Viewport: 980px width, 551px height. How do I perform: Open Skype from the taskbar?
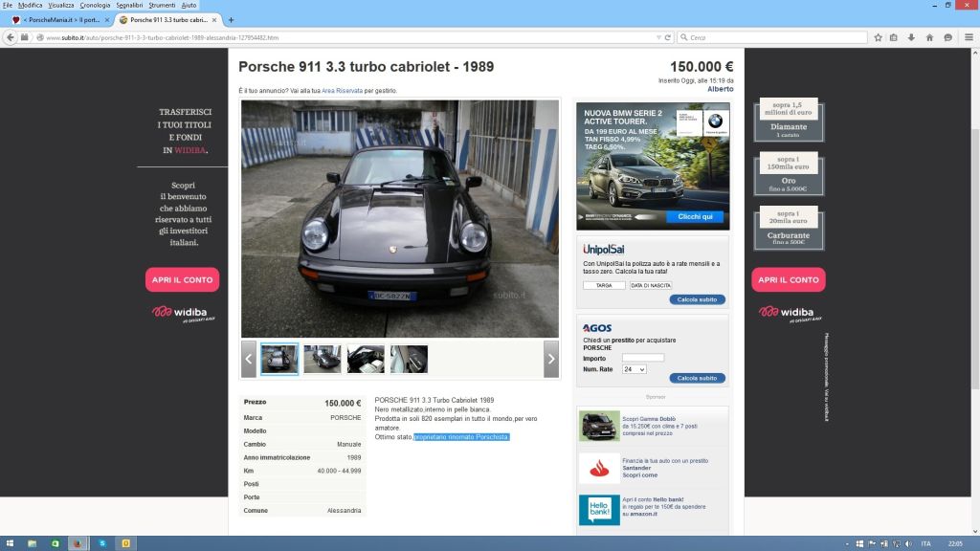[x=102, y=543]
